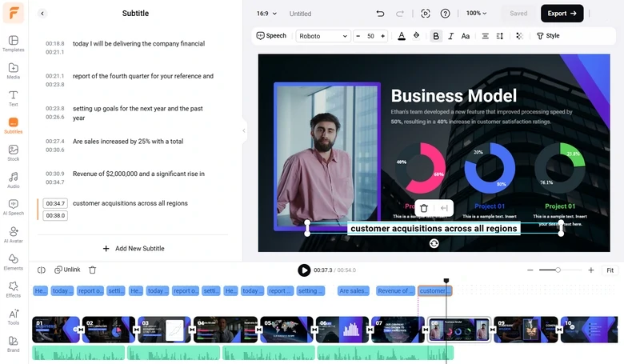Viewport: 624px width, 364px height.
Task: Change the subtitle background fill color
Action: coord(416,36)
